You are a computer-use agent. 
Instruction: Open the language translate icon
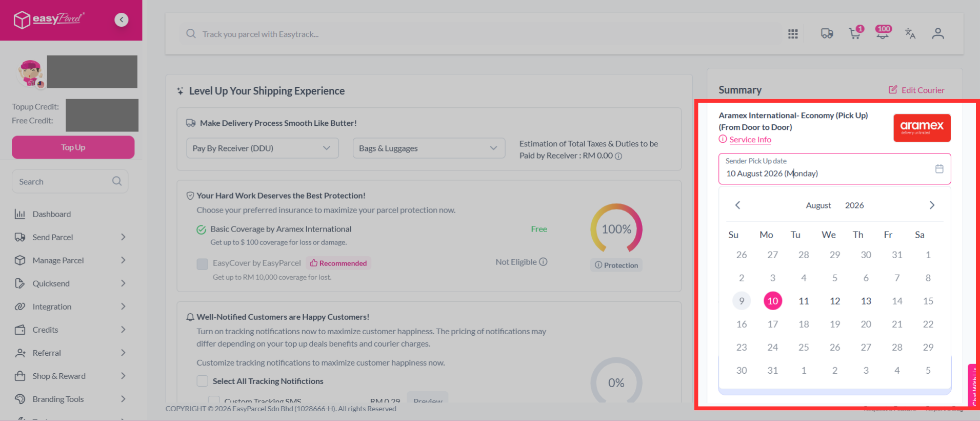pyautogui.click(x=910, y=34)
